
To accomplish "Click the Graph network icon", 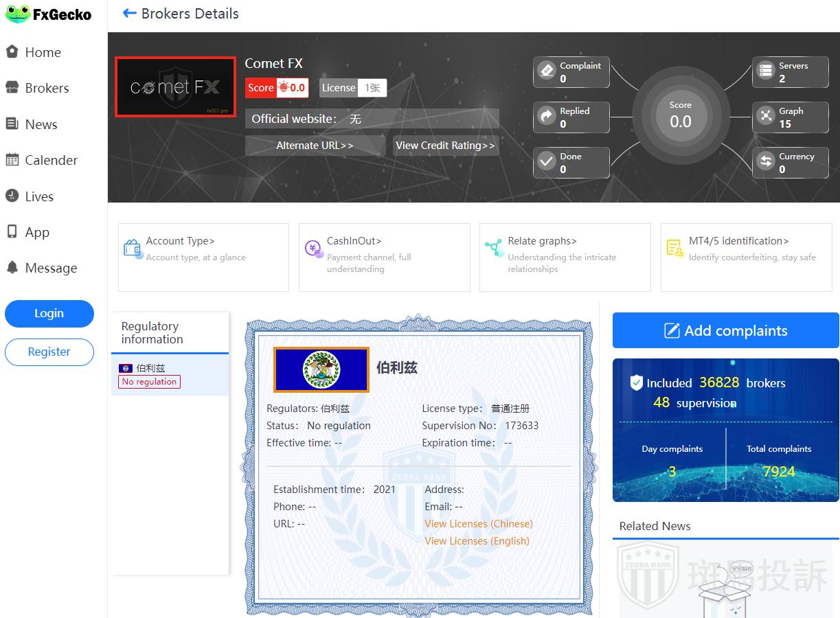I will 765,117.
